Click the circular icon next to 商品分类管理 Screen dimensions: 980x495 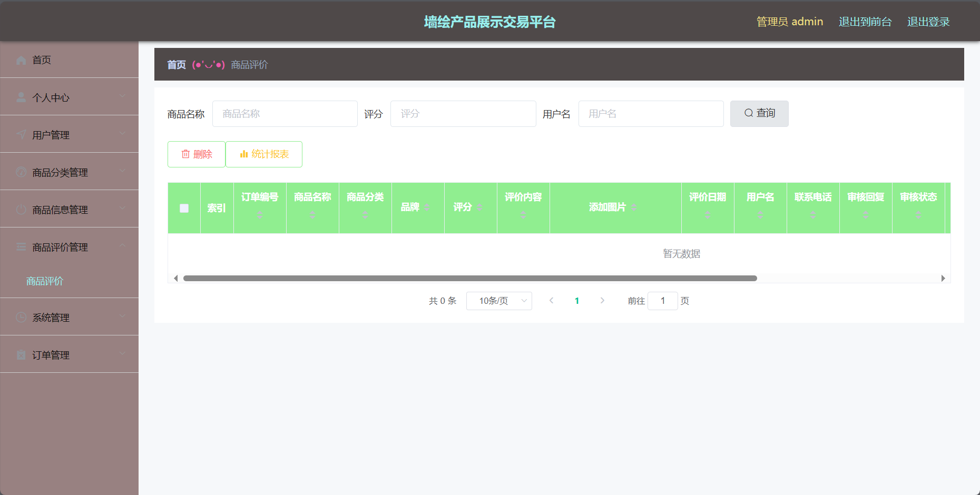(21, 172)
